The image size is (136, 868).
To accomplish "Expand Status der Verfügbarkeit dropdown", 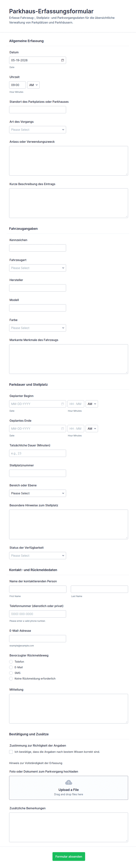I will (38, 556).
